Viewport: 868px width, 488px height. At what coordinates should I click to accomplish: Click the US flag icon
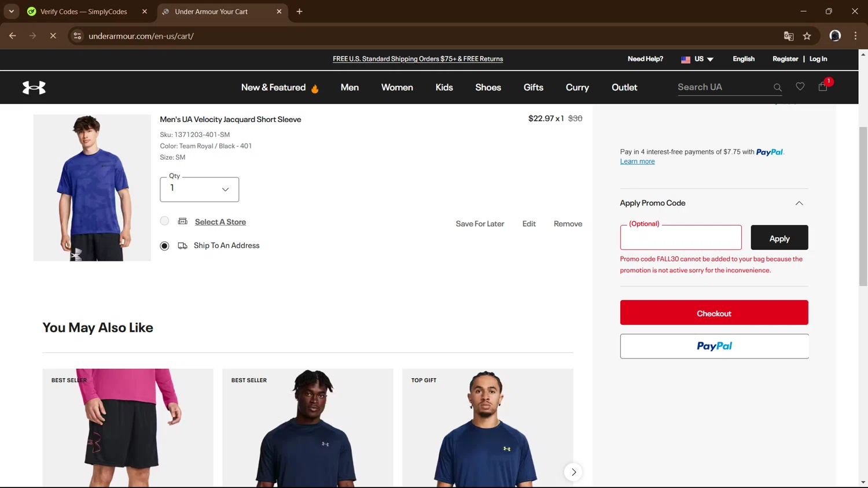pos(686,60)
